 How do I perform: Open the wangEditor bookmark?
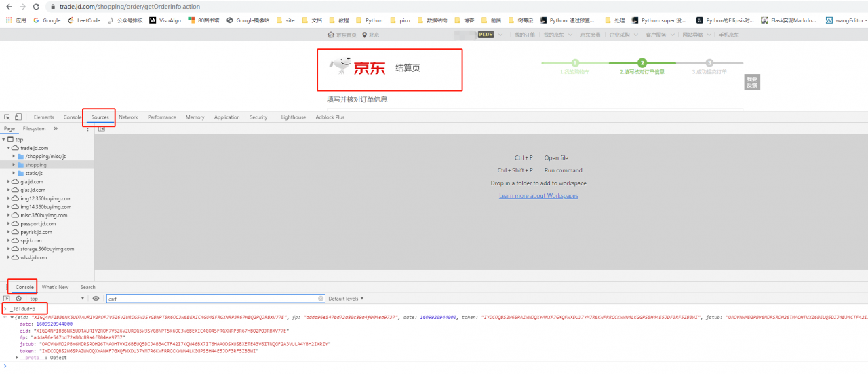pyautogui.click(x=846, y=20)
